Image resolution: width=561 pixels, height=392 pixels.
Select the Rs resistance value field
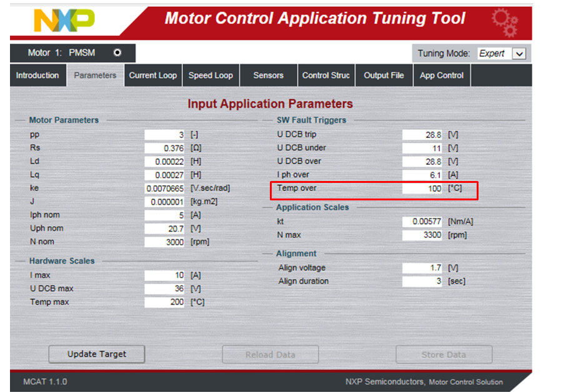click(166, 148)
